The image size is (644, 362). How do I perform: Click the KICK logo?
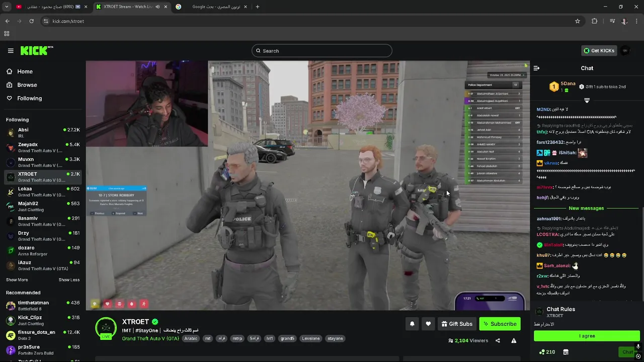pyautogui.click(x=36, y=50)
